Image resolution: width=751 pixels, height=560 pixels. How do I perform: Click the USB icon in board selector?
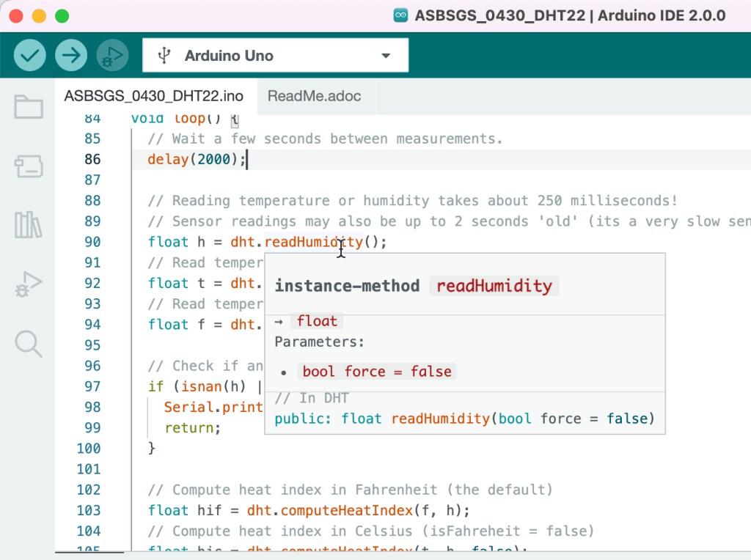164,56
